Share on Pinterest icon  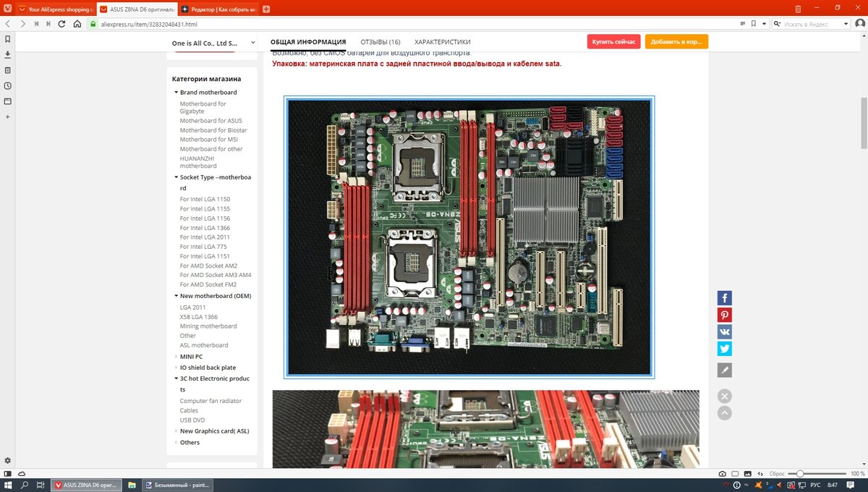(724, 315)
